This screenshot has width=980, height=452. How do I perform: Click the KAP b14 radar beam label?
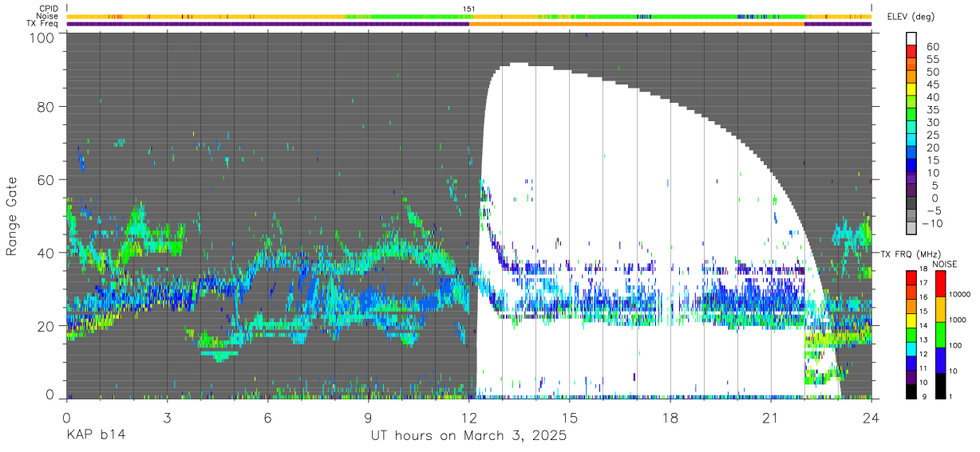(96, 435)
